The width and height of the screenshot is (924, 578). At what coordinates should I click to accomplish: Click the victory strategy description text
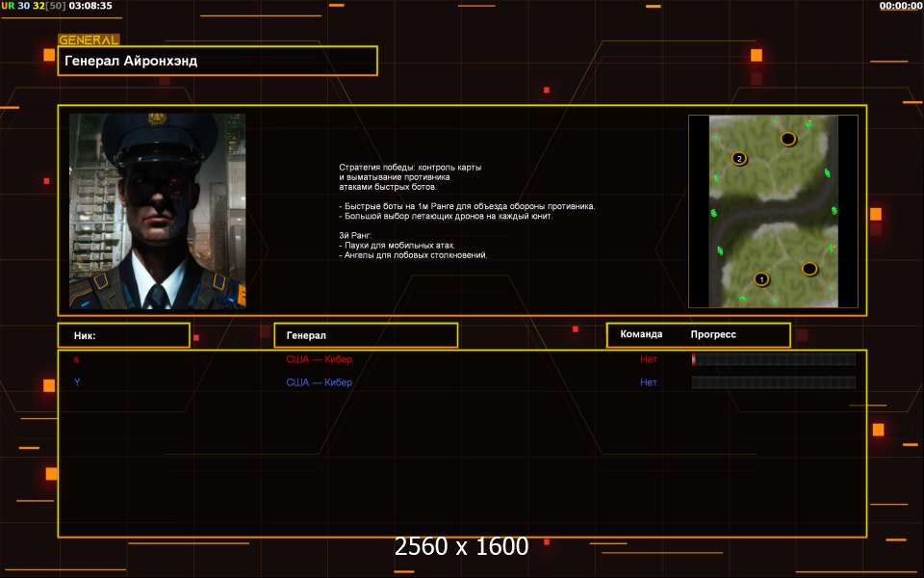click(x=467, y=212)
